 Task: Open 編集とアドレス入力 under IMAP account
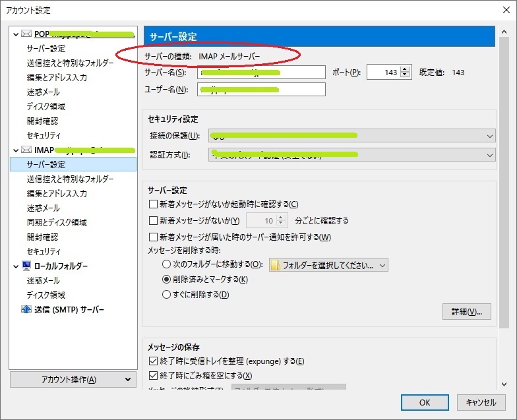click(57, 194)
